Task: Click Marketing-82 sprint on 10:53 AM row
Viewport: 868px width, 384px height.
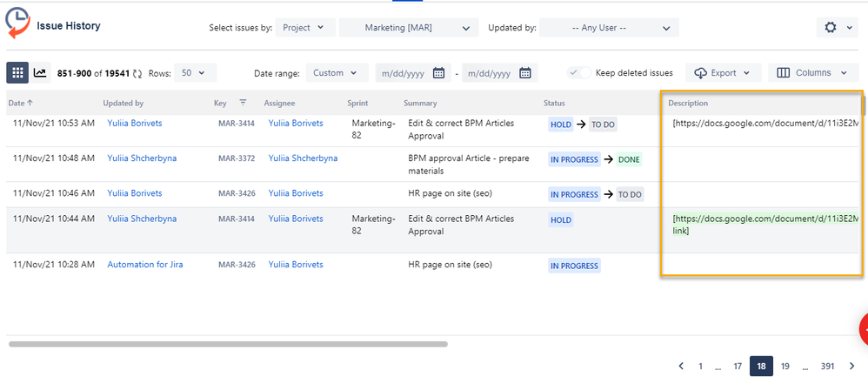Action: (x=374, y=130)
